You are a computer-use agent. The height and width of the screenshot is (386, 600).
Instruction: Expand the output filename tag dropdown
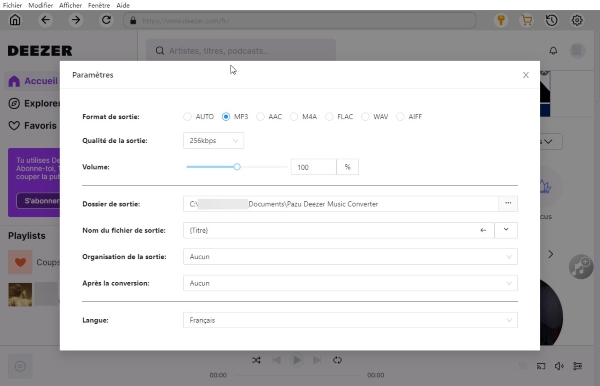click(506, 230)
